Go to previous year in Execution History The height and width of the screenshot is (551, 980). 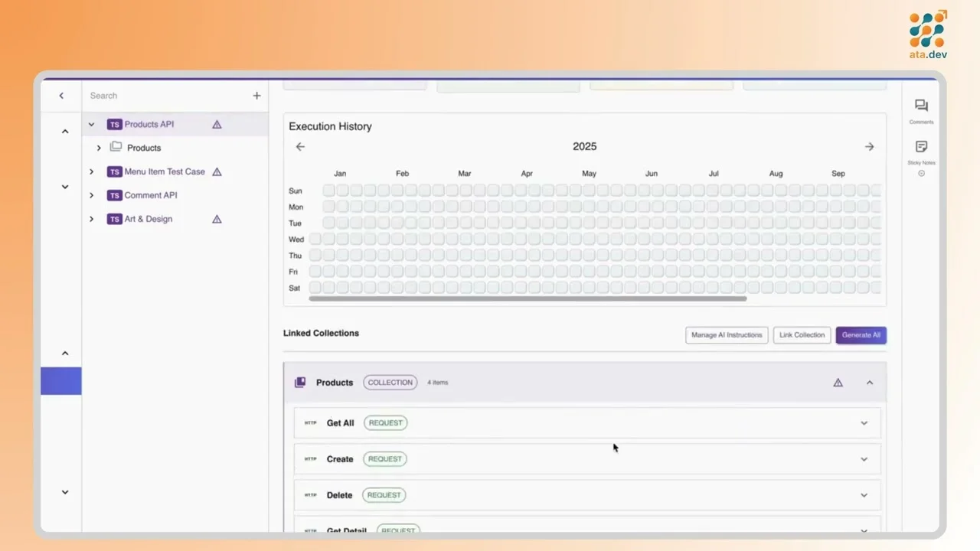[x=300, y=147]
